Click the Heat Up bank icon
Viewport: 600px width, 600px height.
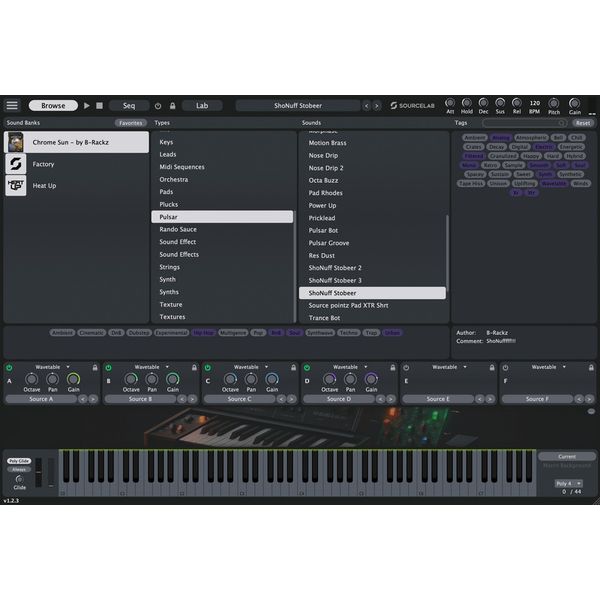[16, 186]
